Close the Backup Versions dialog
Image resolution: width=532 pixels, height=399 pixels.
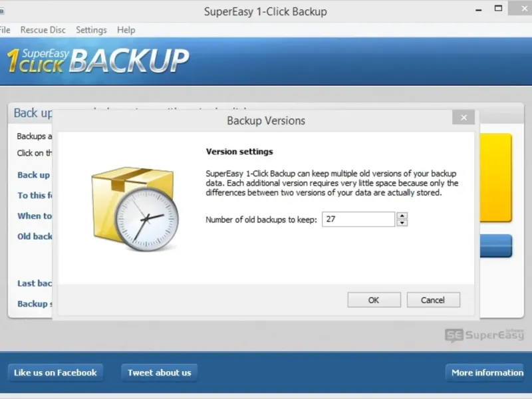[463, 118]
